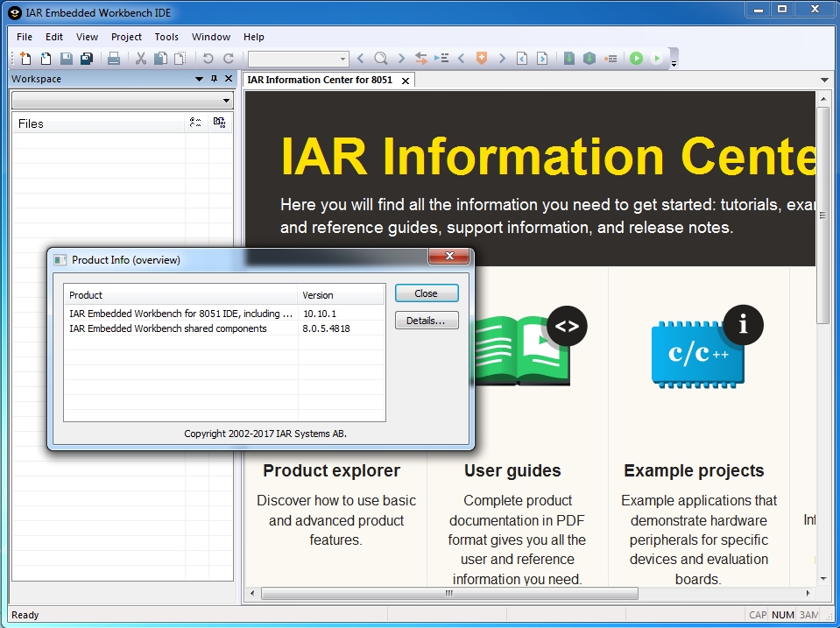
Task: Open Workspace panel menu triangle
Action: [x=199, y=79]
